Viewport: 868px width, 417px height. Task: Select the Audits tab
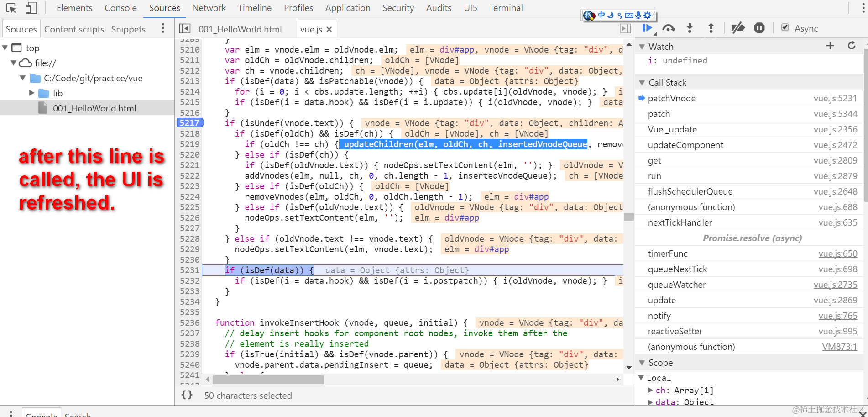(439, 8)
